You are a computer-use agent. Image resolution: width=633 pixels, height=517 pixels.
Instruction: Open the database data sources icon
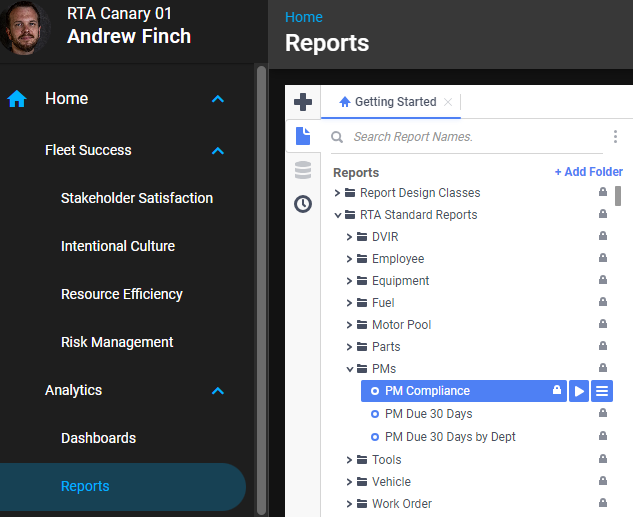pyautogui.click(x=302, y=170)
